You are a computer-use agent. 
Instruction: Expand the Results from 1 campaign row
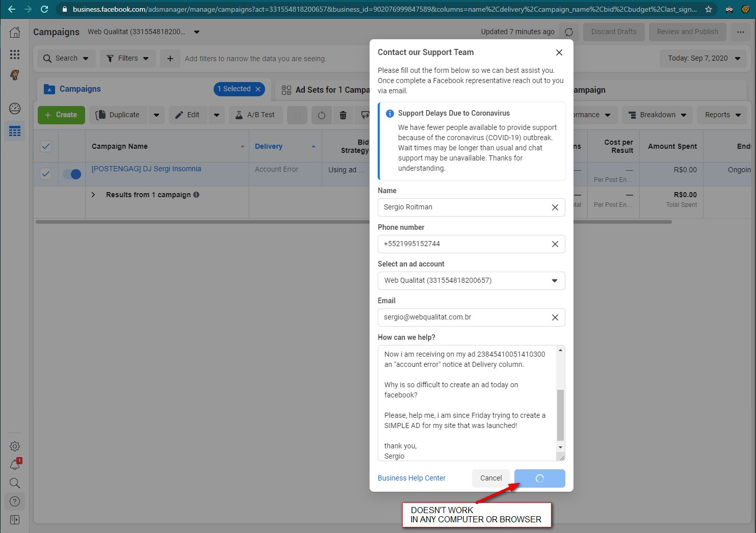tap(93, 195)
